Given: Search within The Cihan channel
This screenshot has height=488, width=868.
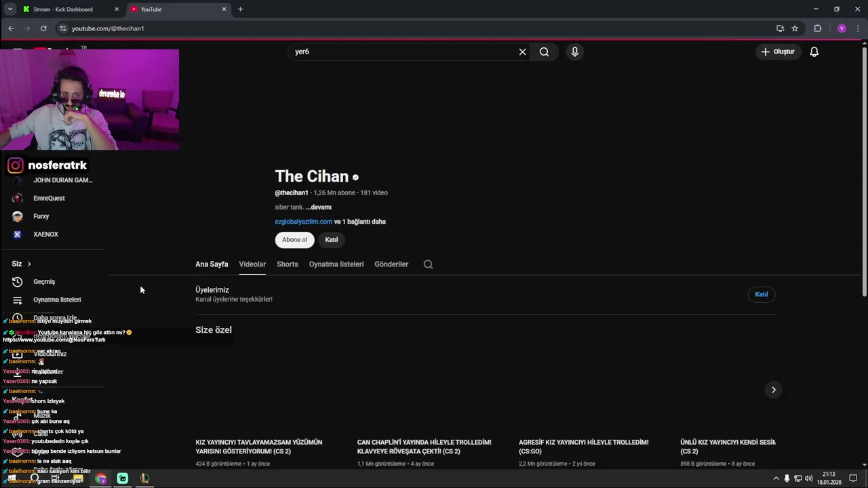Looking at the screenshot, I should click(x=428, y=264).
